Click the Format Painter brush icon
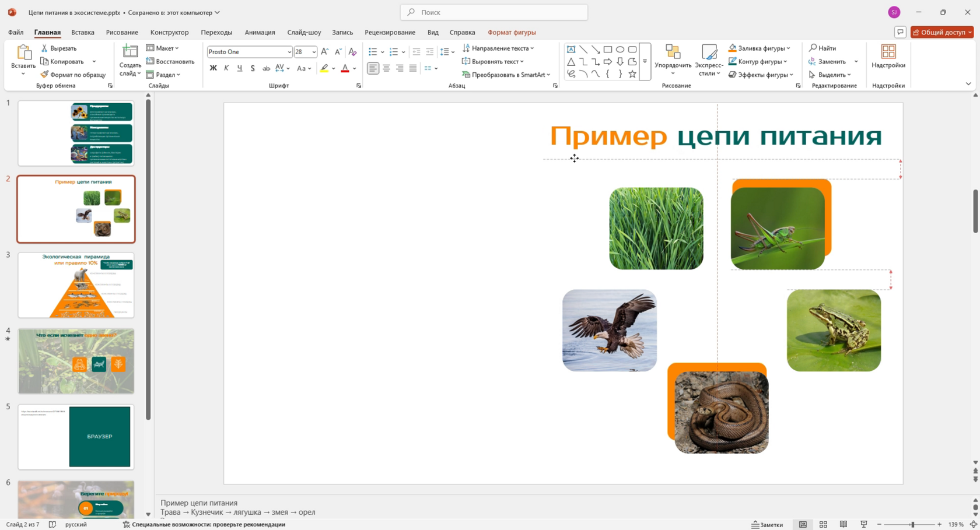Image resolution: width=980 pixels, height=530 pixels. click(44, 75)
